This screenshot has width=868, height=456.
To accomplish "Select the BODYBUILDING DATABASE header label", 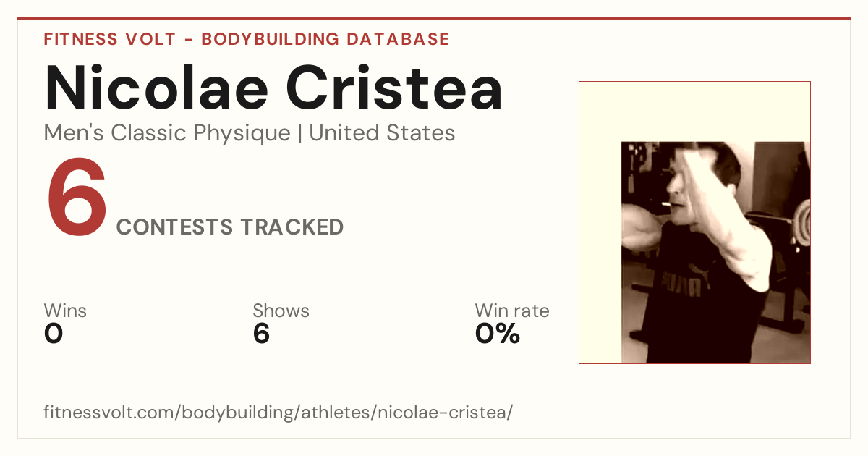I will click(x=325, y=39).
